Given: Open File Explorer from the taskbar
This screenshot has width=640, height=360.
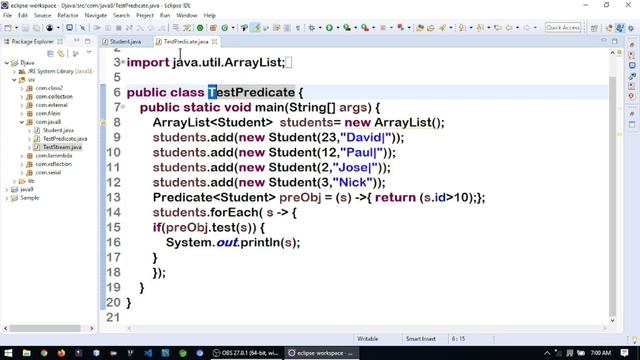Looking at the screenshot, I should coord(27,353).
